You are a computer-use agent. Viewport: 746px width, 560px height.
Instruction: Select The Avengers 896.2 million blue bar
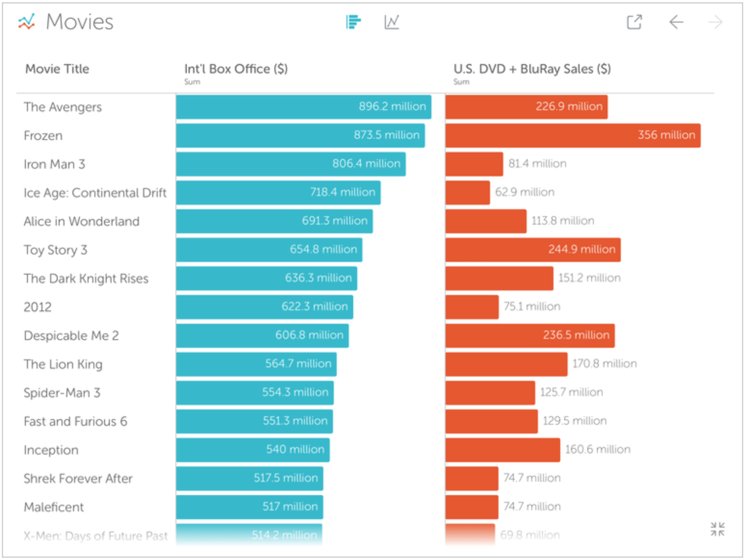(x=304, y=107)
